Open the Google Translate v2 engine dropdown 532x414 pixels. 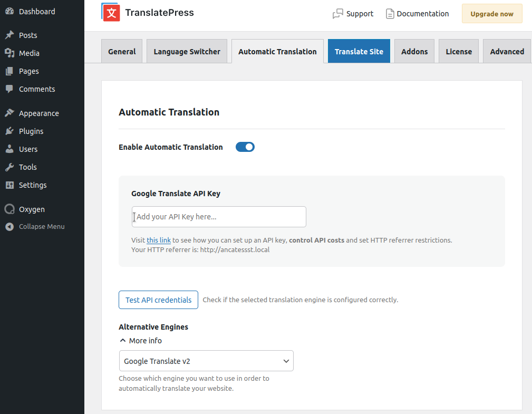(x=206, y=361)
